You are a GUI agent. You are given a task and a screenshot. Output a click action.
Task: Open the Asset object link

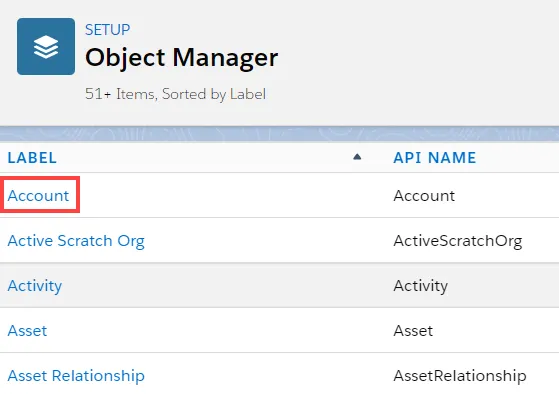click(x=27, y=331)
